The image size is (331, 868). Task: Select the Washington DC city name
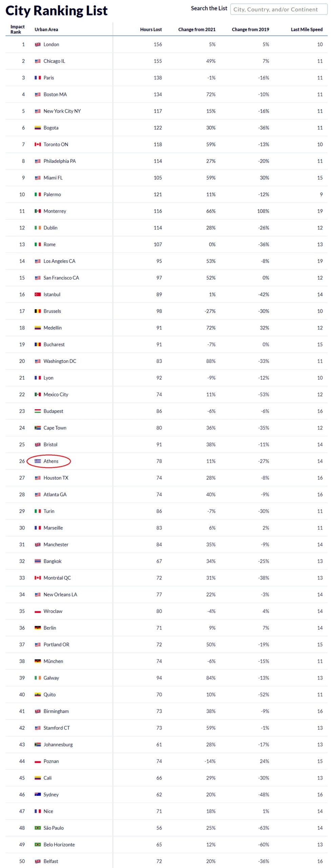pos(60,361)
